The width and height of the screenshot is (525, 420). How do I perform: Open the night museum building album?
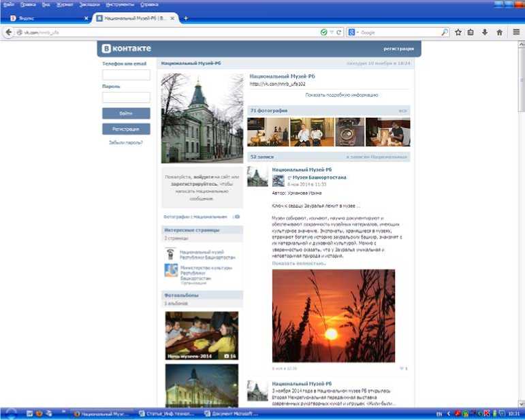202,385
